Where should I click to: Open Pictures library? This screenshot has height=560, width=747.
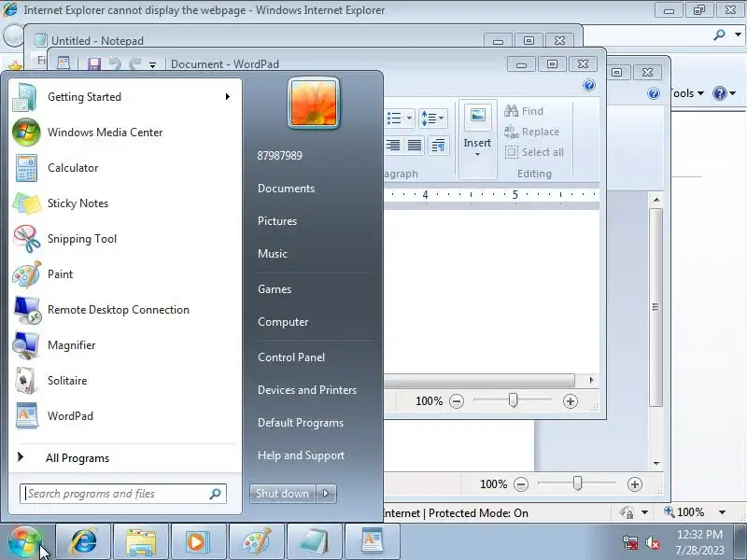[x=277, y=221]
